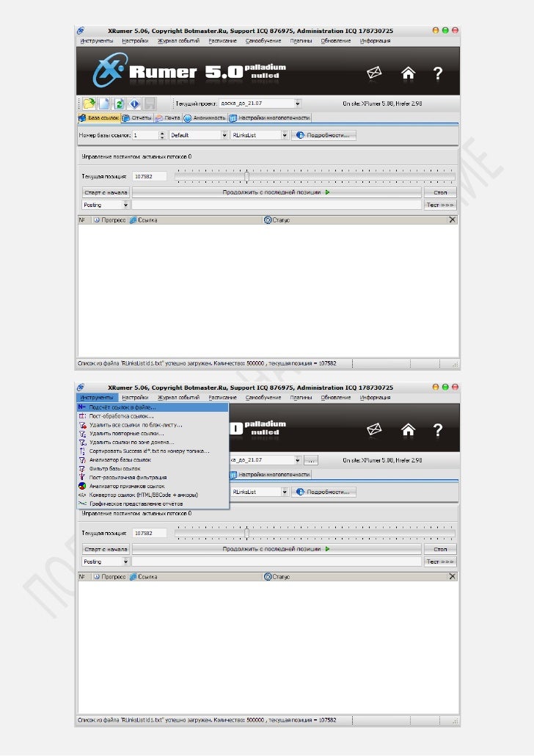The image size is (534, 756).
Task: Select Удалить все ссылки по блэк-листу
Action: [153, 425]
